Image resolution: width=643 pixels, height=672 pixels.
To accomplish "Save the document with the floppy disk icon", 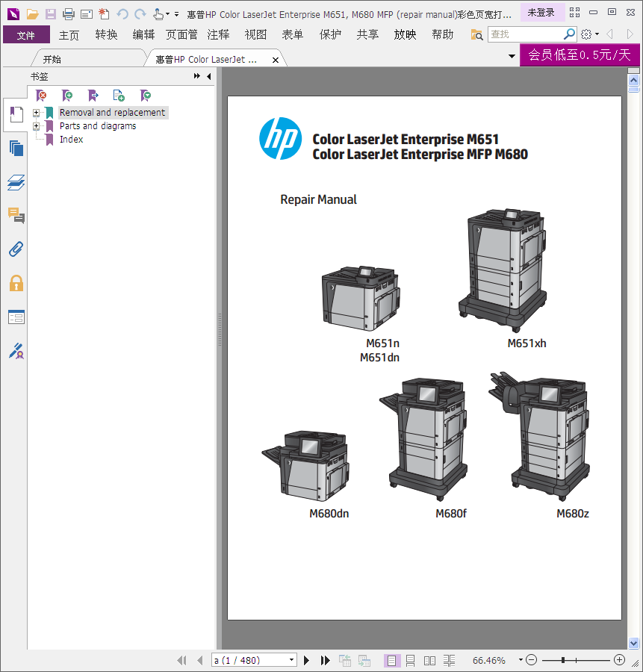I will (51, 14).
